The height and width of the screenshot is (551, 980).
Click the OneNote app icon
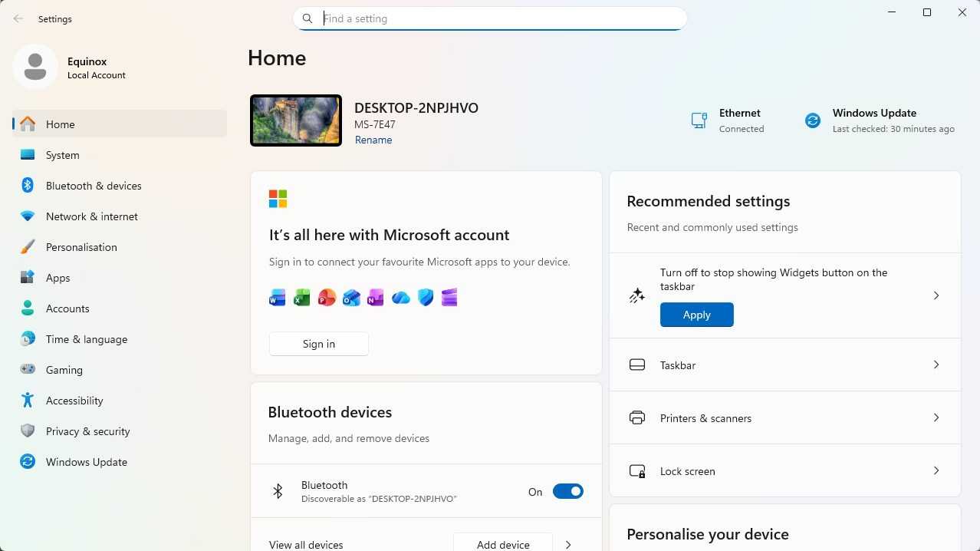click(376, 298)
